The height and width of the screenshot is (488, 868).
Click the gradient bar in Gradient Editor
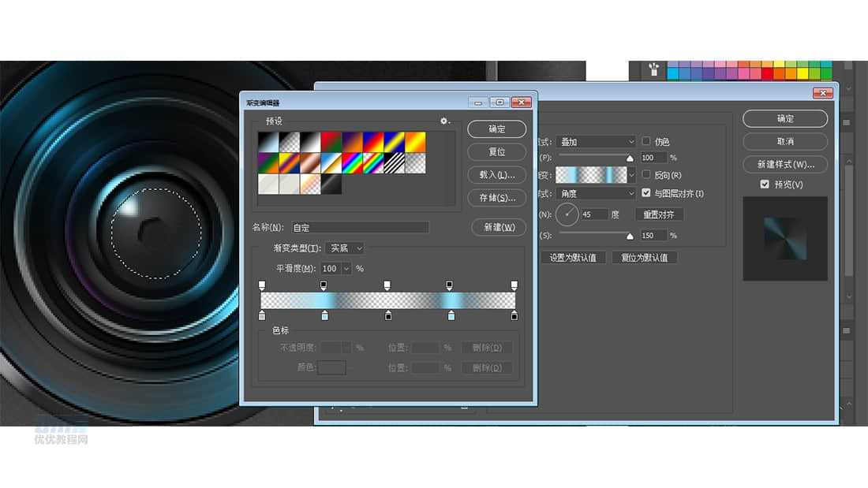coord(388,300)
